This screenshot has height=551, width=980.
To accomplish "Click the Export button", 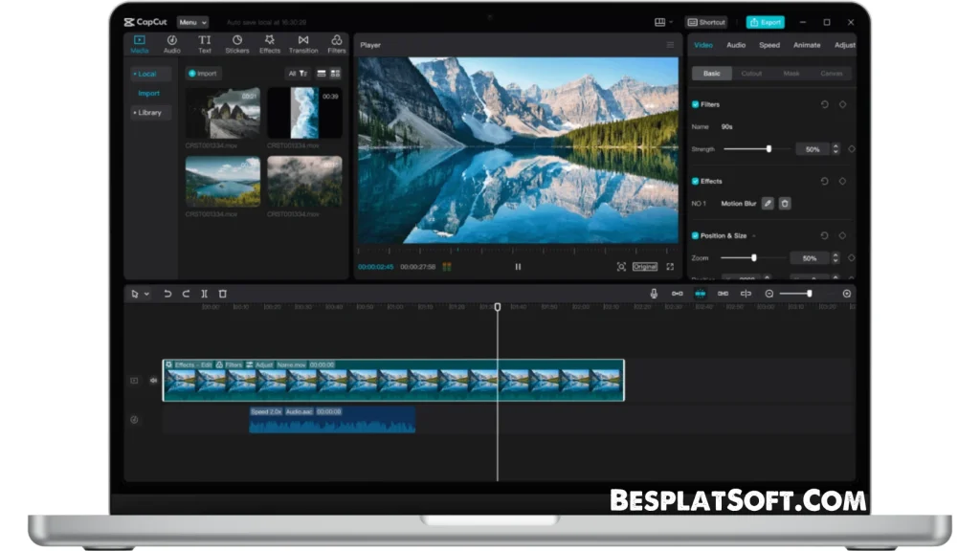I will [x=766, y=22].
